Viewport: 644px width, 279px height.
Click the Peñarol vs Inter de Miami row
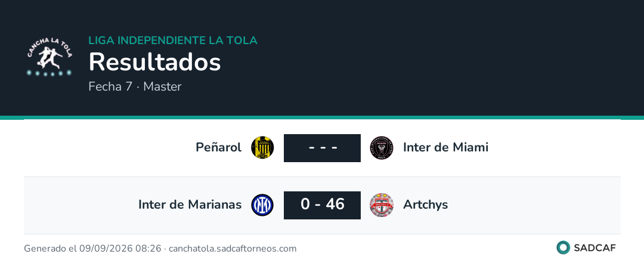click(322, 148)
